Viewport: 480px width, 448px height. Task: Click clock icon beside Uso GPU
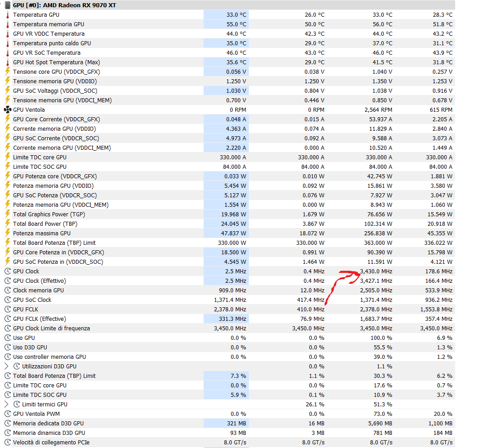coord(8,338)
